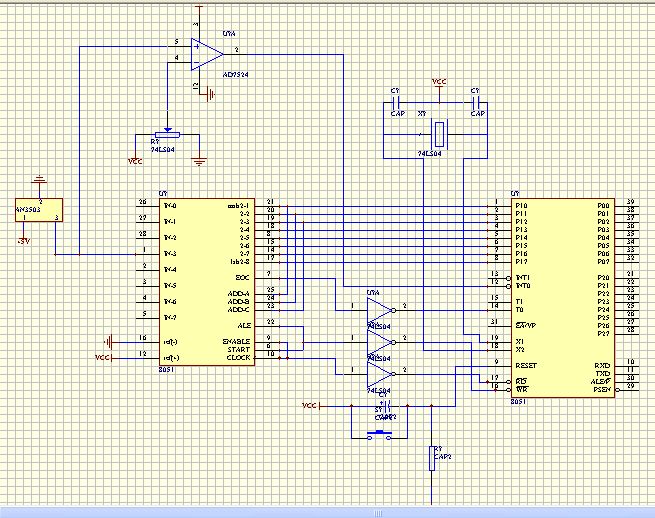Select the AN3503 sensor component box

[x=39, y=210]
